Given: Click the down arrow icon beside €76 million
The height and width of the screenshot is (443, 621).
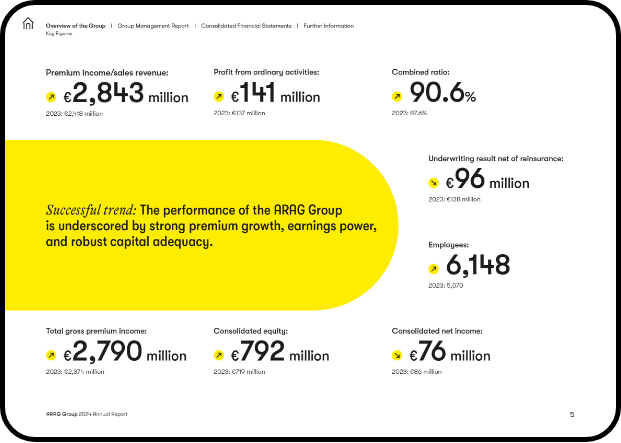Looking at the screenshot, I should [397, 355].
